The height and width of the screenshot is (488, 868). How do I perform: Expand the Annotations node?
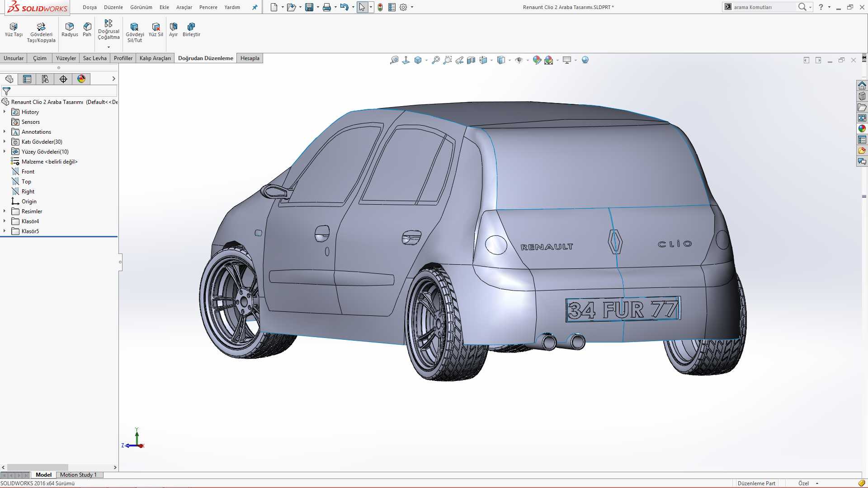point(5,131)
